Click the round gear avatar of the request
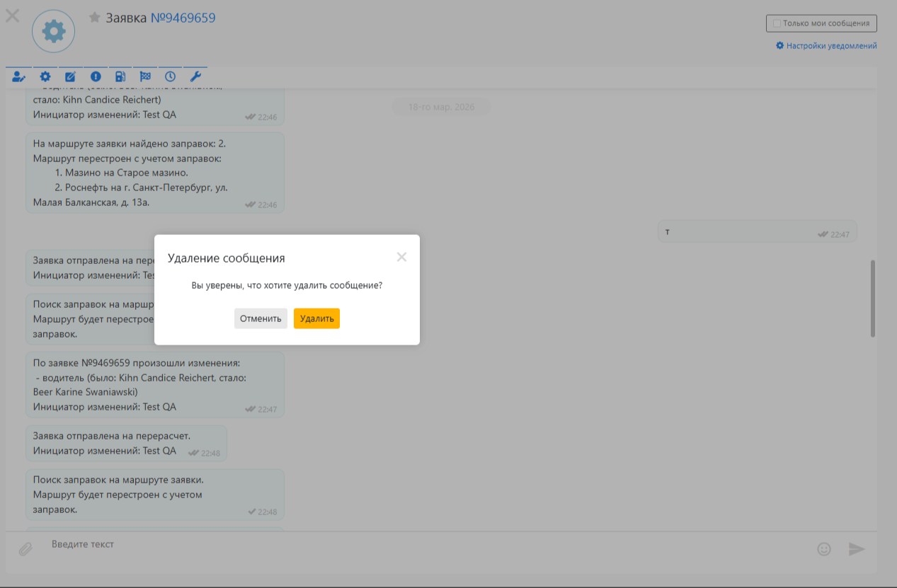 [54, 31]
